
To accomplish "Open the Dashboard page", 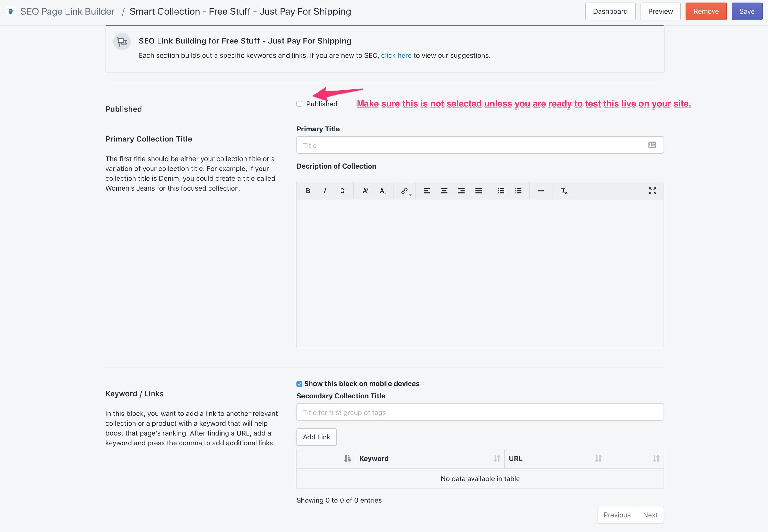I will click(610, 11).
